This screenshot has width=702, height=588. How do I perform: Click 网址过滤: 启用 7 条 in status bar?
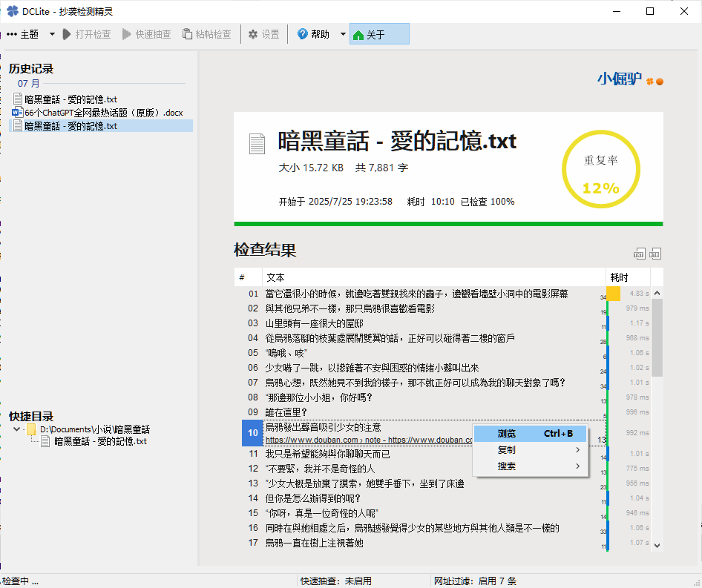(475, 581)
